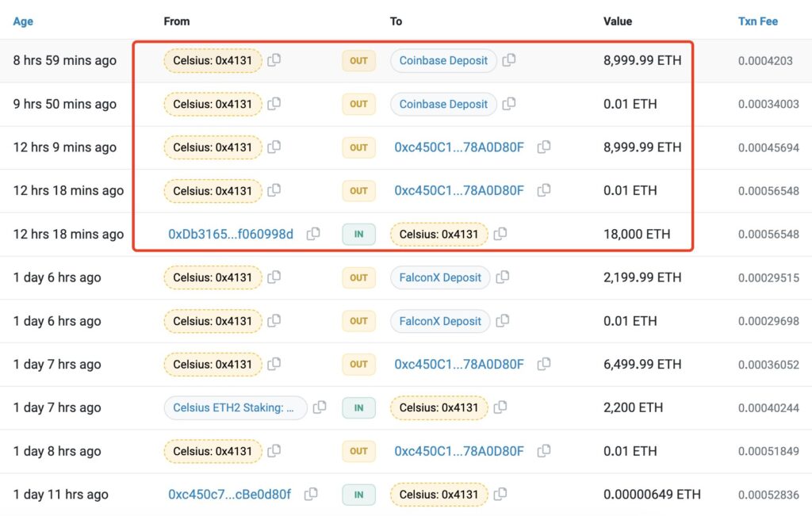Viewport: 812px width, 516px height.
Task: Copy 0xc450C1 To address in 6,499.99 ETH row
Action: 544,365
